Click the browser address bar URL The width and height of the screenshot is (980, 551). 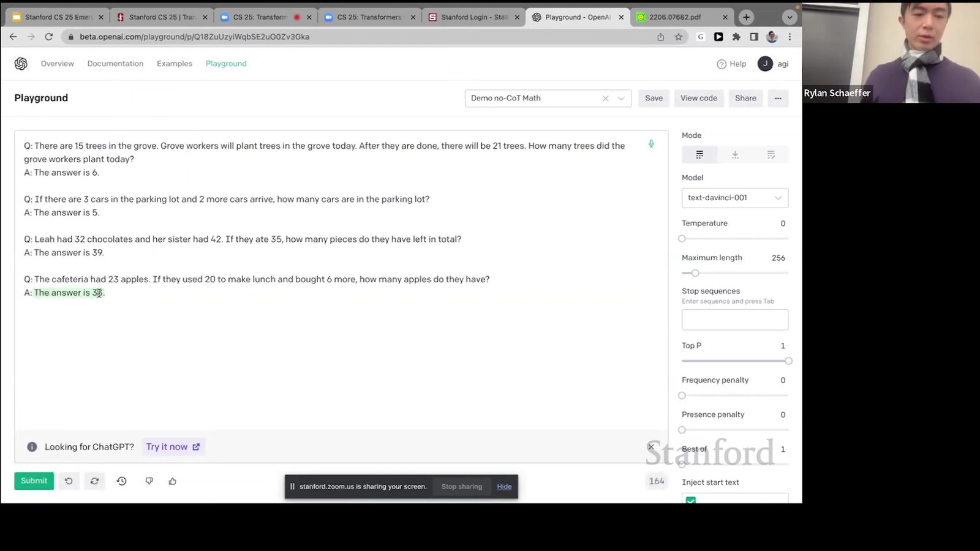tap(194, 37)
